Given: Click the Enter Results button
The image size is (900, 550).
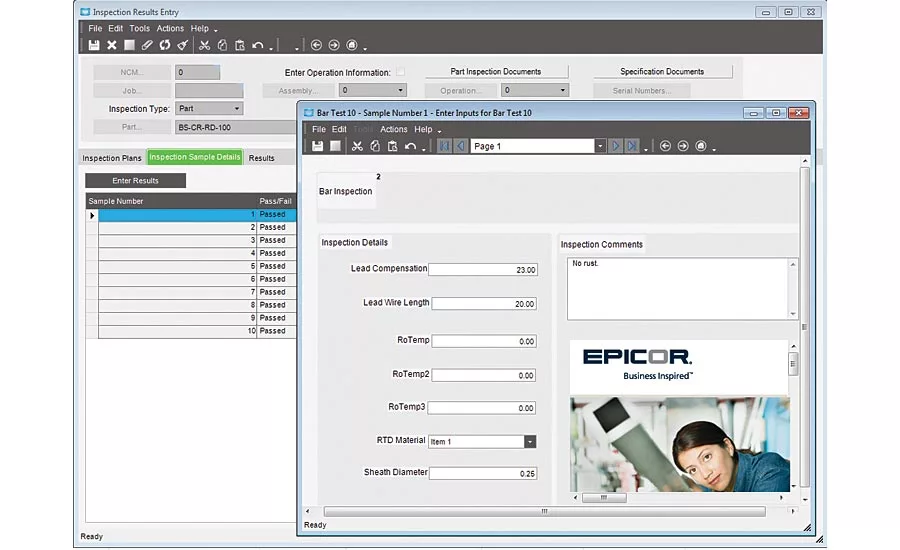Looking at the screenshot, I should point(135,180).
